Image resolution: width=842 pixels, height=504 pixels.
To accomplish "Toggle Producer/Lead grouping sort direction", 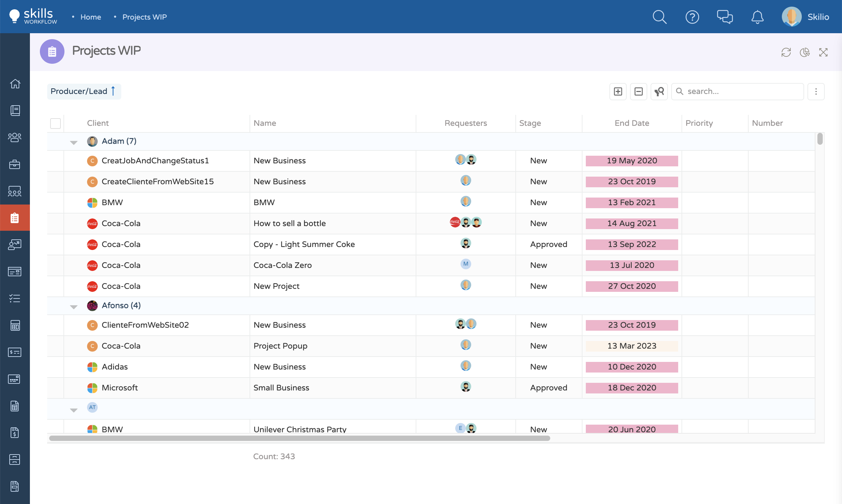I will coord(113,91).
